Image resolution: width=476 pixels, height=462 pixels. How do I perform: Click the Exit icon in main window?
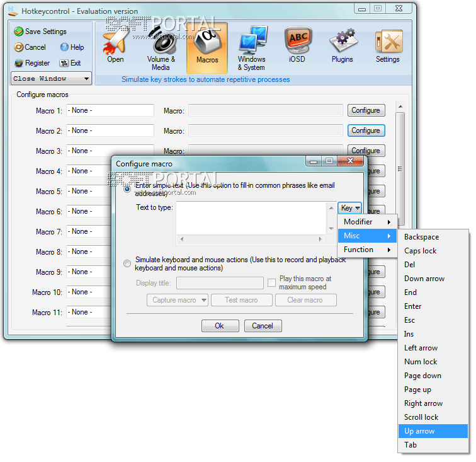(64, 63)
